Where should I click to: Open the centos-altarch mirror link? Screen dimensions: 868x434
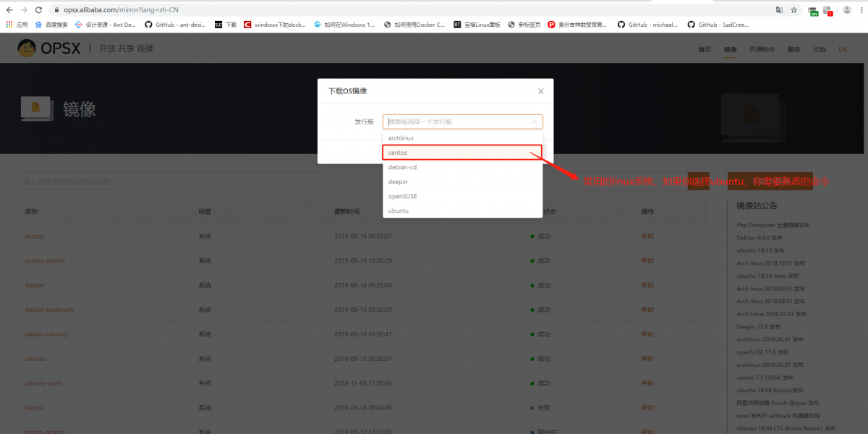click(45, 260)
